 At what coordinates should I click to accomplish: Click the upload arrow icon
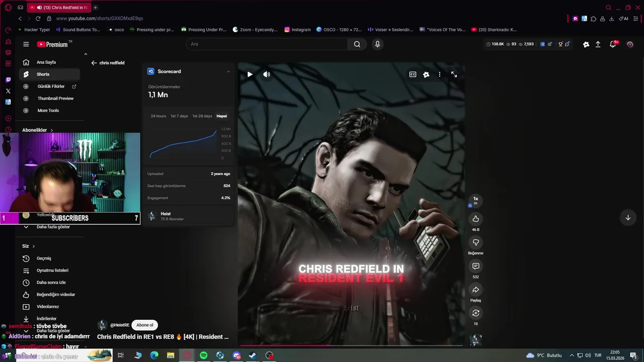(598, 44)
